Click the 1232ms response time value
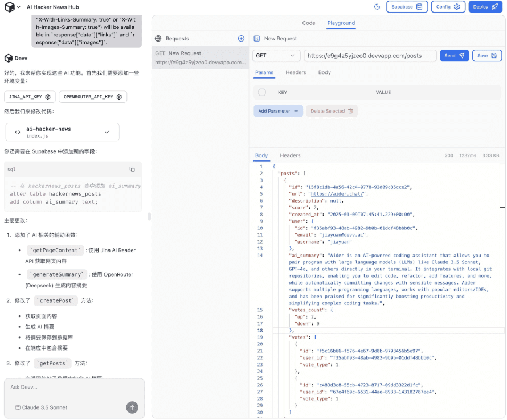Viewport: 507px width, 420px height. point(468,155)
